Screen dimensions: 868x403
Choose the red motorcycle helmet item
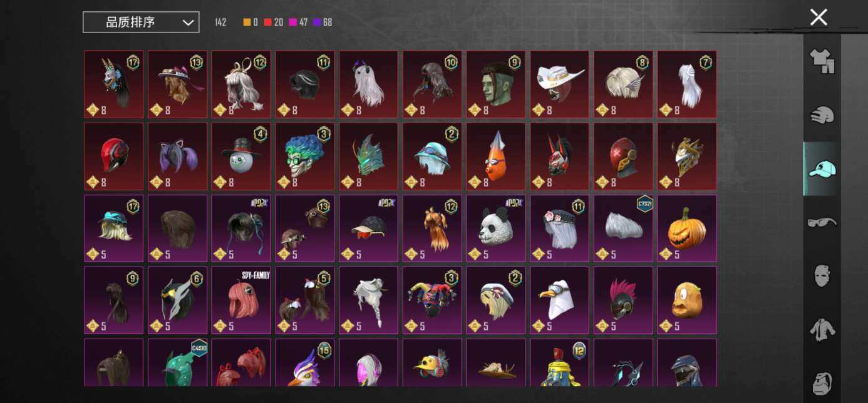[113, 156]
